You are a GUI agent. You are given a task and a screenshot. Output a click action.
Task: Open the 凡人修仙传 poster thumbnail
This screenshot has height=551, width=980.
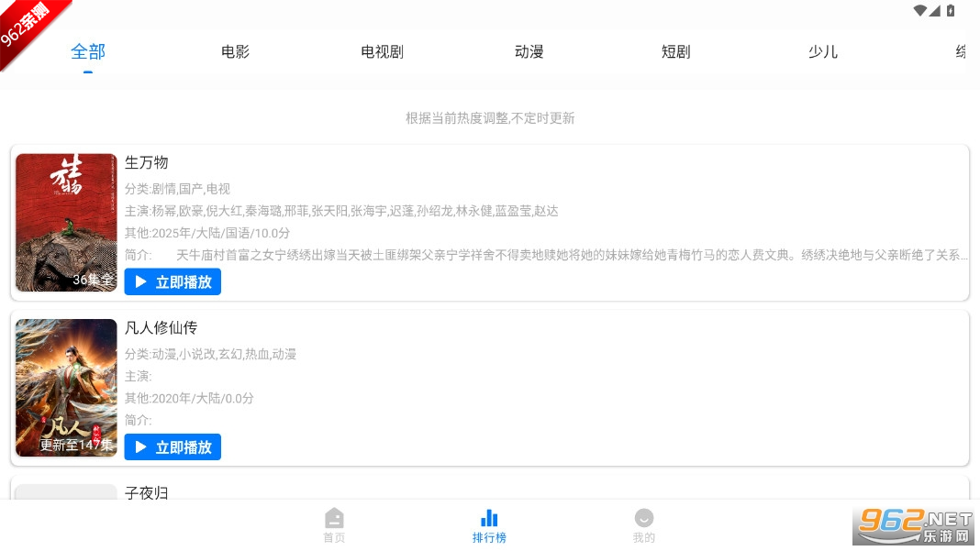click(66, 388)
